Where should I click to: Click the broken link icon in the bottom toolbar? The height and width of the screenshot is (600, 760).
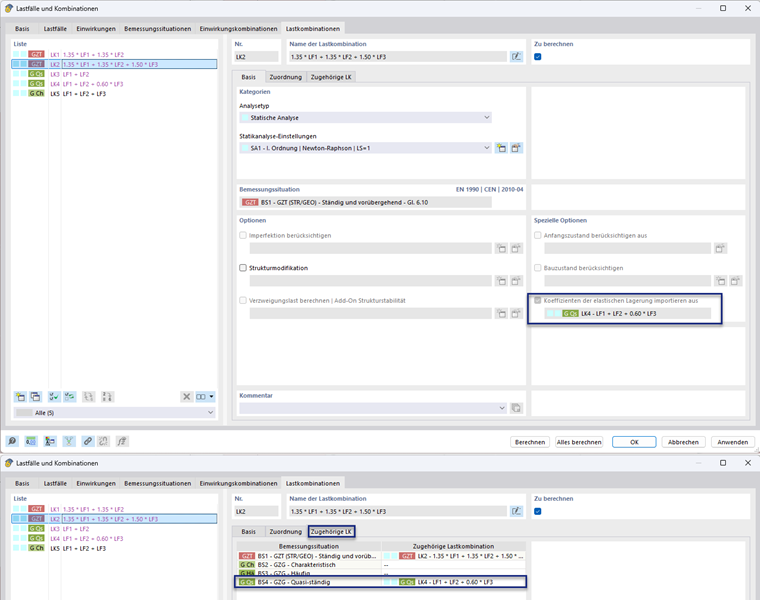(103, 441)
